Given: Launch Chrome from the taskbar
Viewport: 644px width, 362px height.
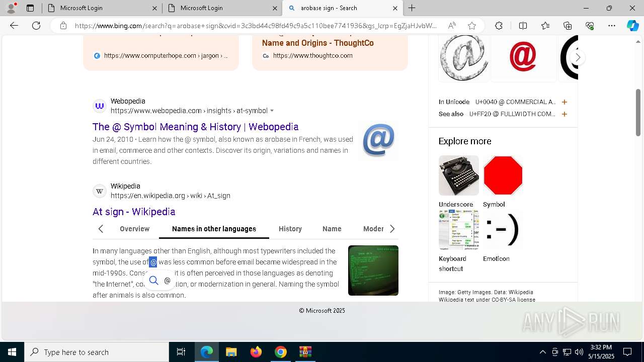Looking at the screenshot, I should tap(281, 352).
